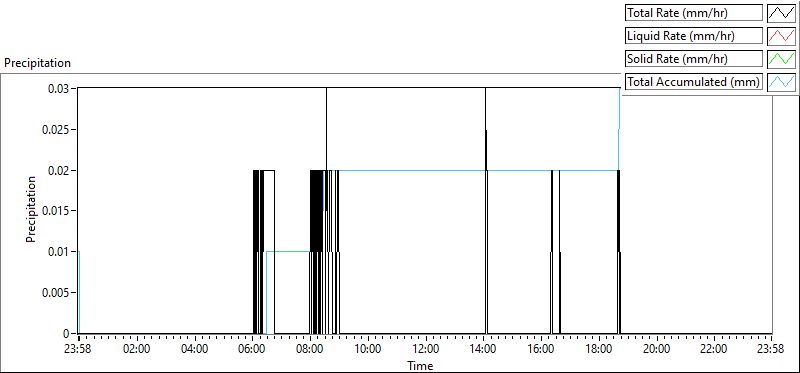
Task: Click the 20:00 time label
Action: point(656,350)
